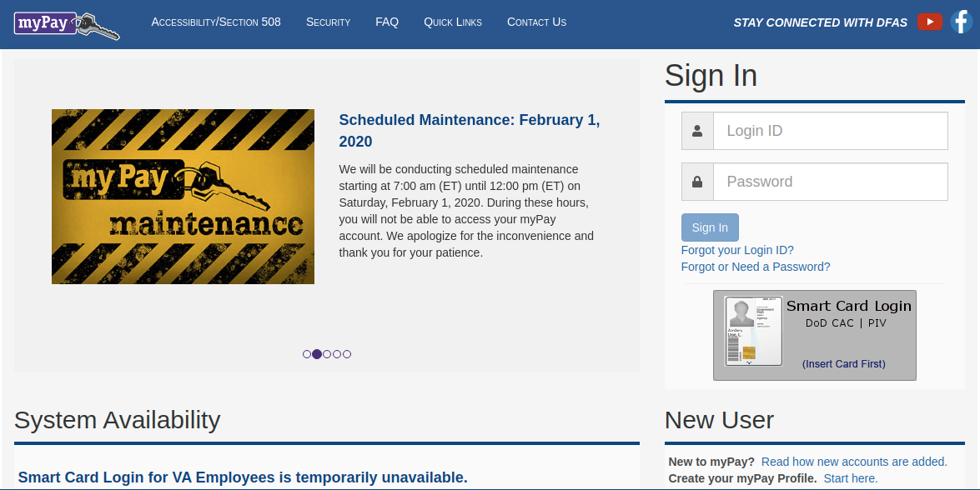Click the myPay logo with key

click(x=67, y=23)
